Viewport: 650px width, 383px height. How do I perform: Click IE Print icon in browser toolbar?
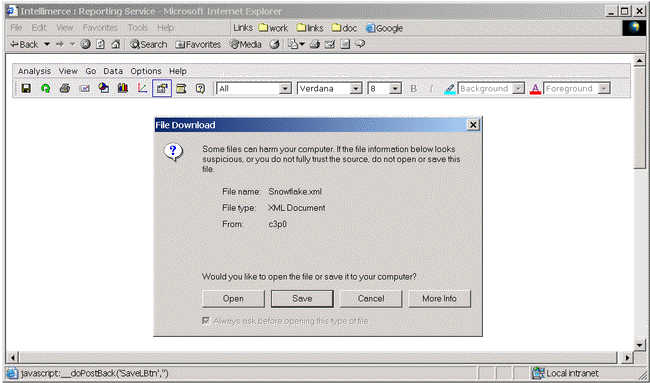click(315, 44)
